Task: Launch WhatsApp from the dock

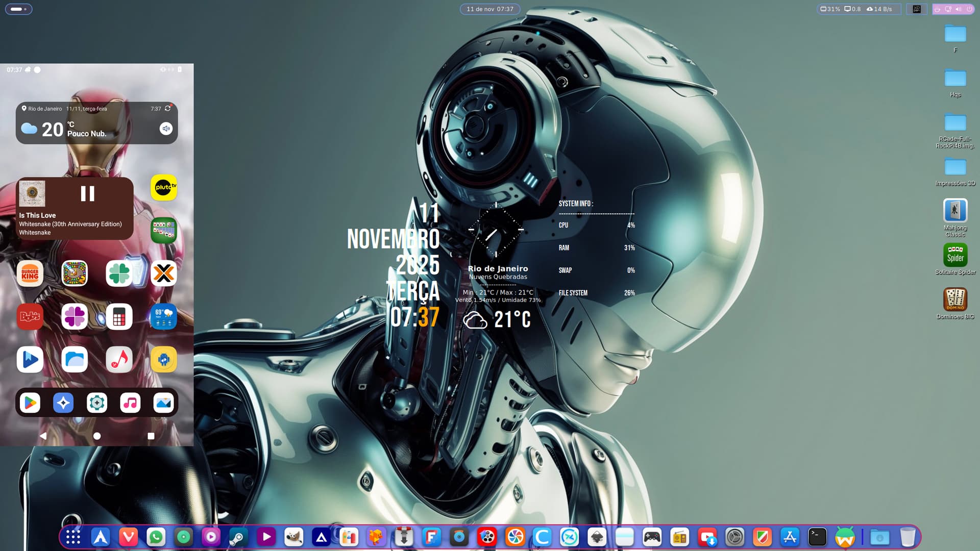Action: [x=156, y=537]
